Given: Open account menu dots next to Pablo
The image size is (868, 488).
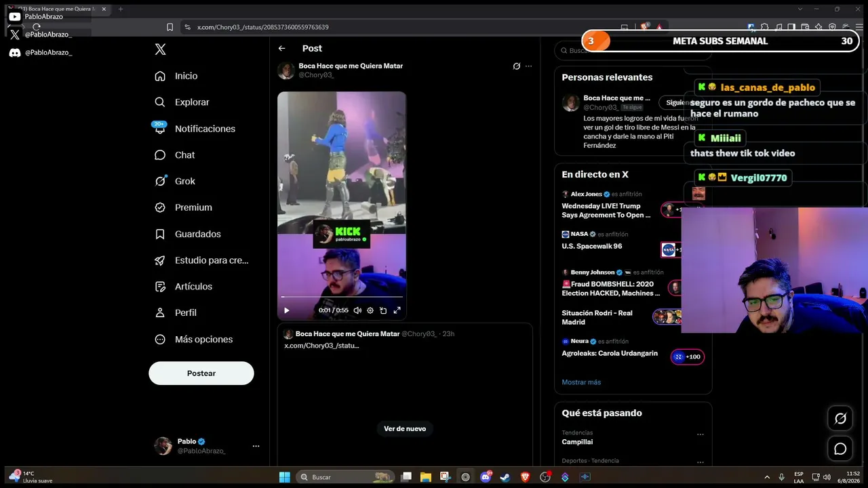Looking at the screenshot, I should coord(256,446).
